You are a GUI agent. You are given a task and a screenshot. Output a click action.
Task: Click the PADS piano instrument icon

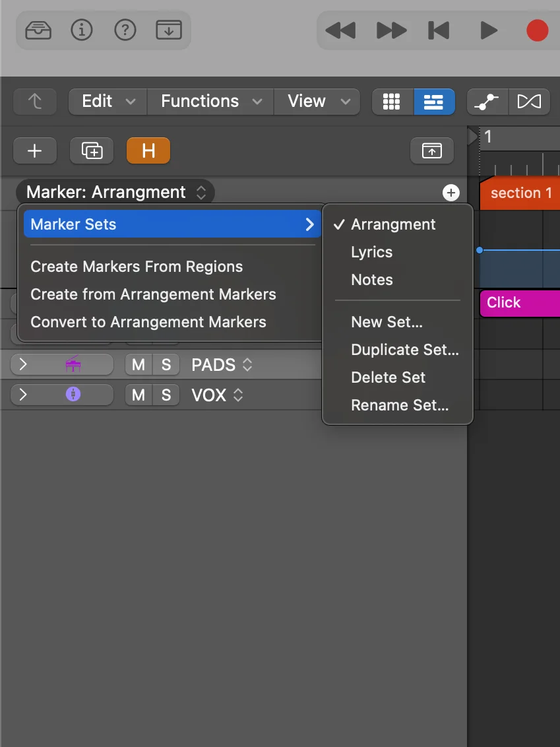[73, 364]
